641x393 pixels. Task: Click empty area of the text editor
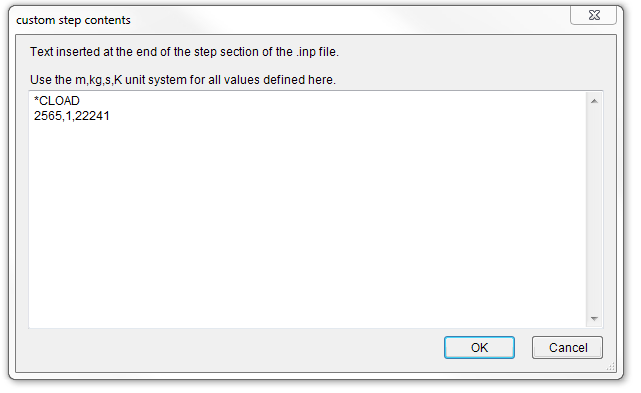[x=307, y=225]
